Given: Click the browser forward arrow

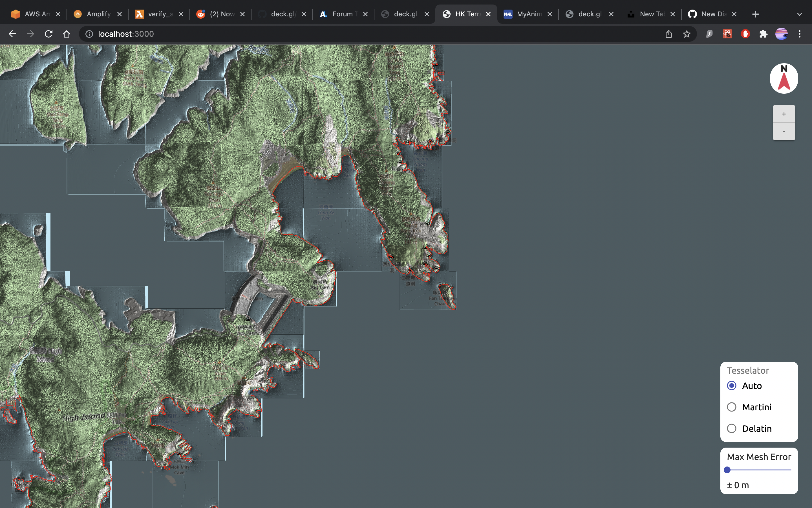Looking at the screenshot, I should tap(30, 34).
